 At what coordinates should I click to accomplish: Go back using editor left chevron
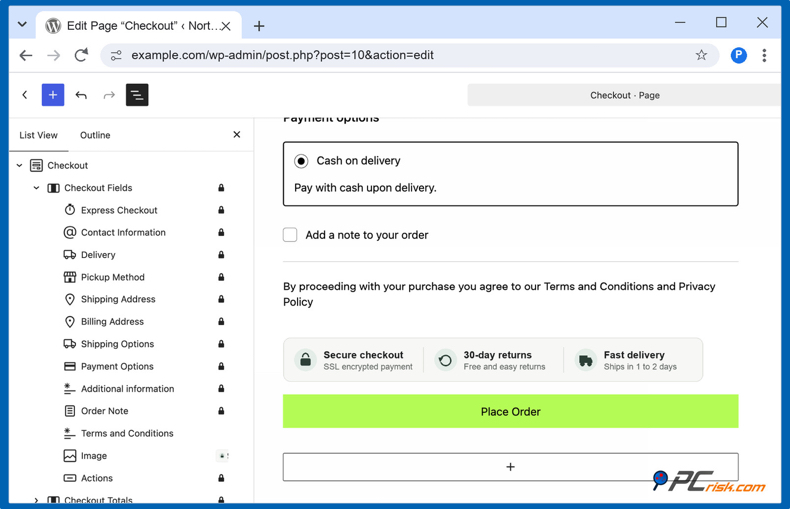pos(25,95)
